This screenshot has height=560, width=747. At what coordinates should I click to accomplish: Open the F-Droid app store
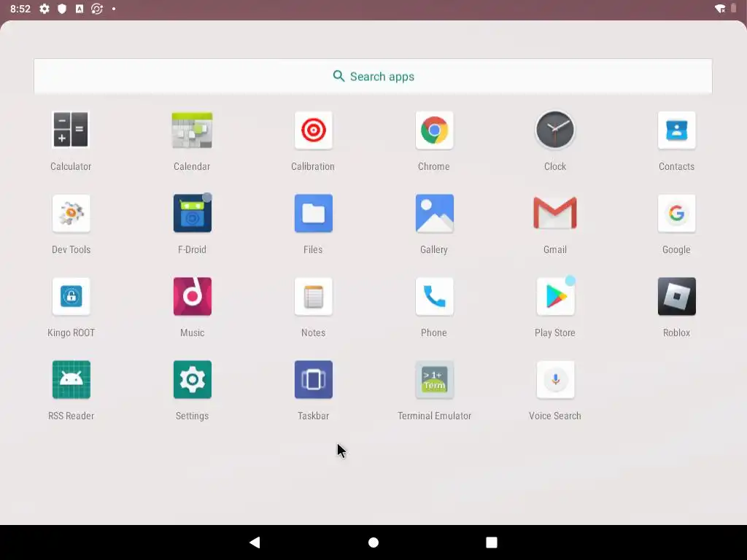pos(192,213)
